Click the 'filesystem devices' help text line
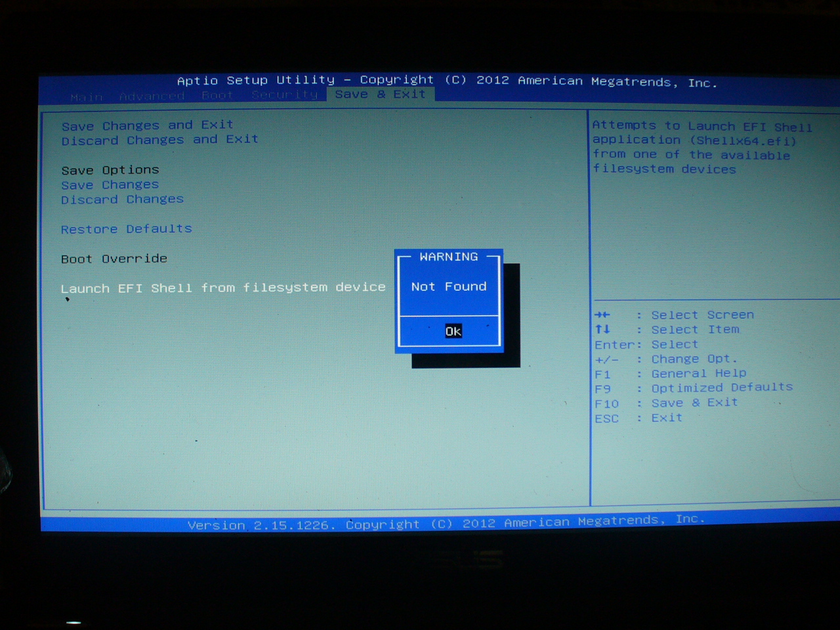 tap(664, 169)
